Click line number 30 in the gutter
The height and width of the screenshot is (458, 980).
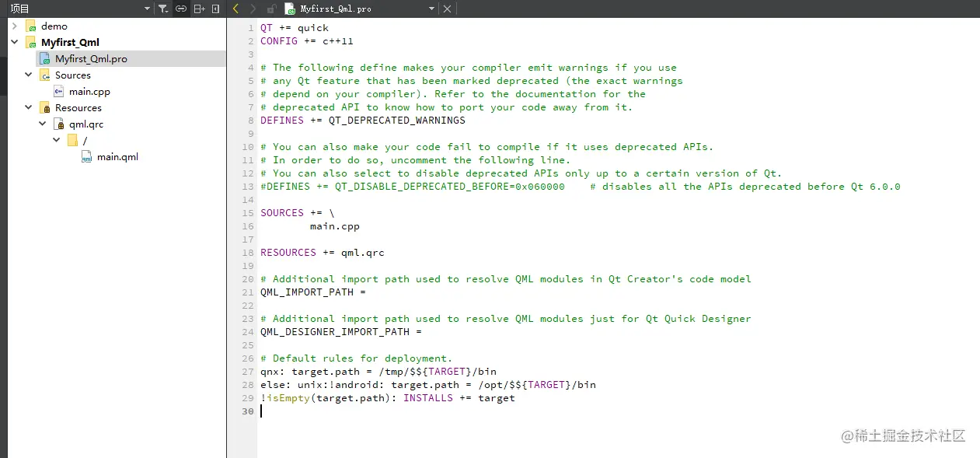click(x=248, y=411)
